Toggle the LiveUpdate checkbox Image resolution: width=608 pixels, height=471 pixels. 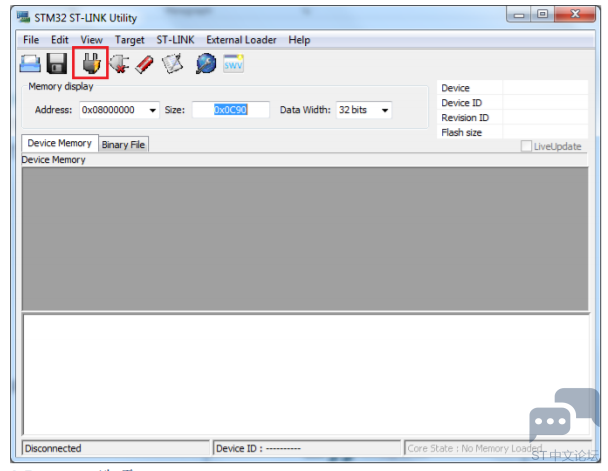point(526,146)
